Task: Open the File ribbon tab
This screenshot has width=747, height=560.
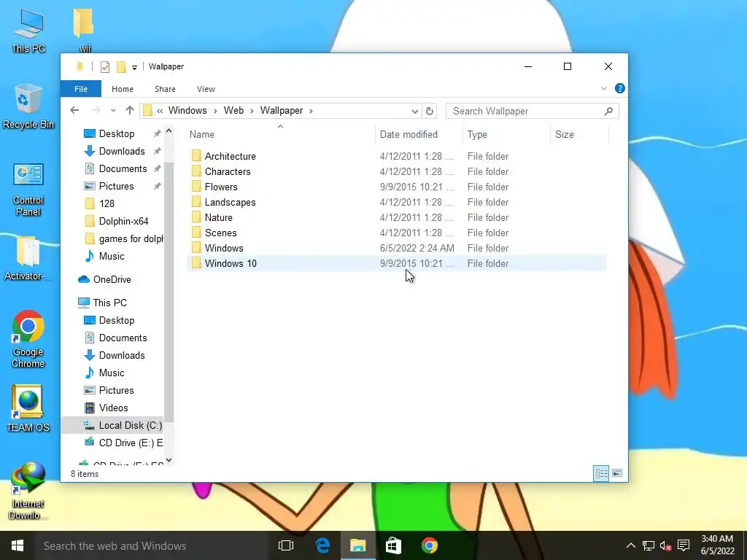Action: (81, 89)
